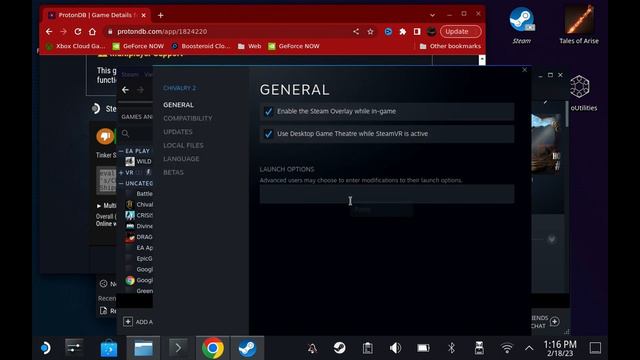Open Dolphin file manager from taskbar

[x=143, y=348]
